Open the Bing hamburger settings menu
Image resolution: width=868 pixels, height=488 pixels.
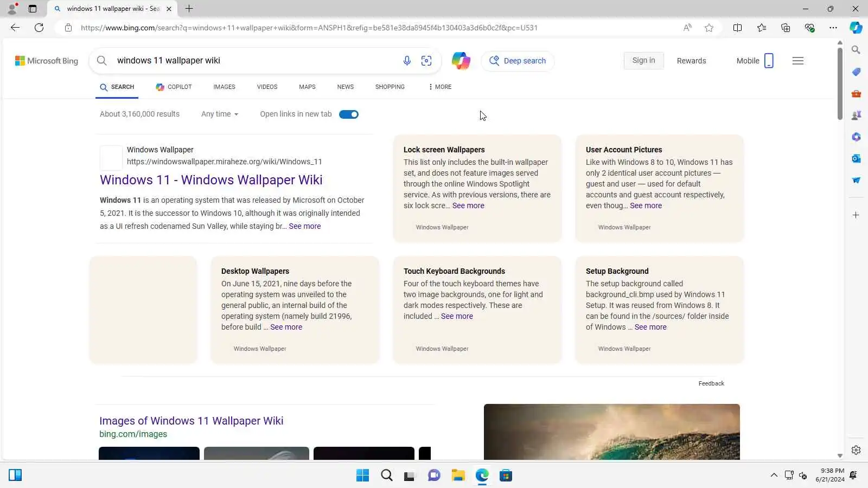pyautogui.click(x=798, y=61)
